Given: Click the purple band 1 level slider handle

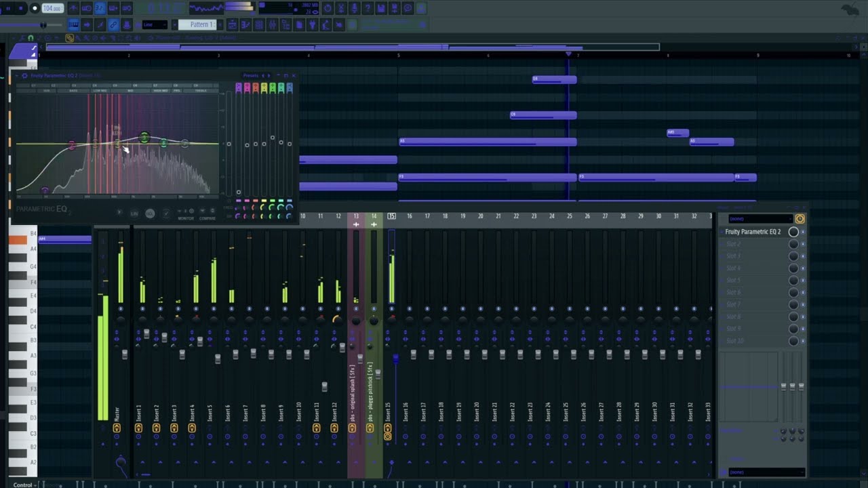Looking at the screenshot, I should point(239,192).
